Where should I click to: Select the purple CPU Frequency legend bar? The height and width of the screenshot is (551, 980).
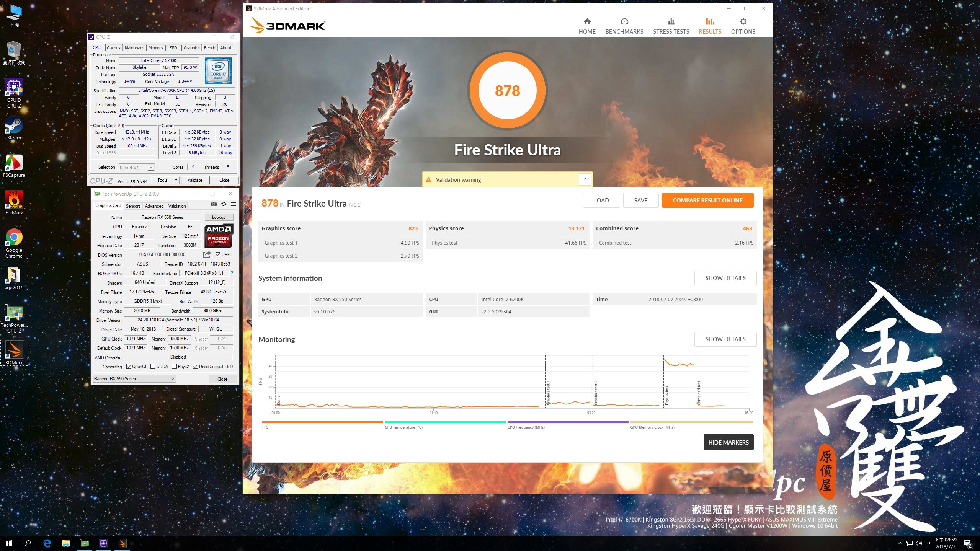[x=568, y=422]
